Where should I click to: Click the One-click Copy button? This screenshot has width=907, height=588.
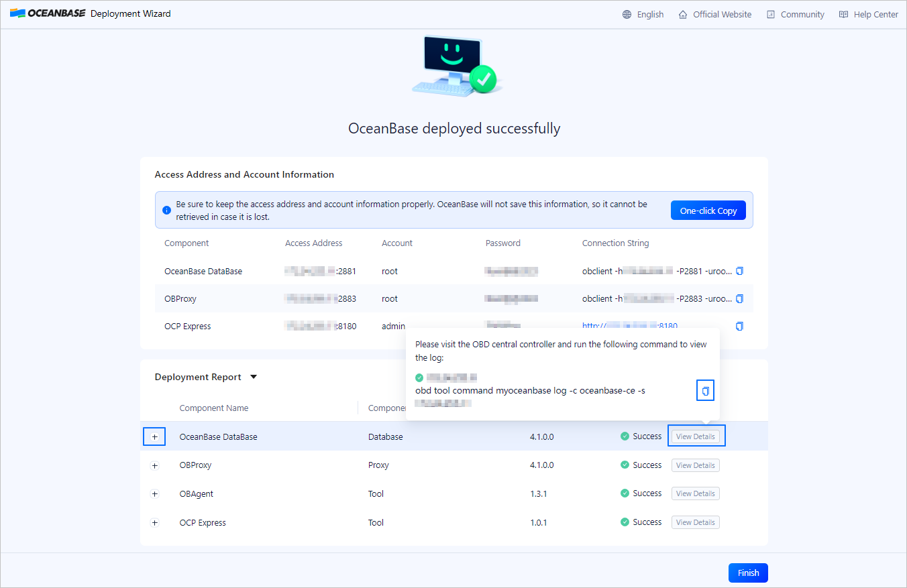(x=708, y=211)
